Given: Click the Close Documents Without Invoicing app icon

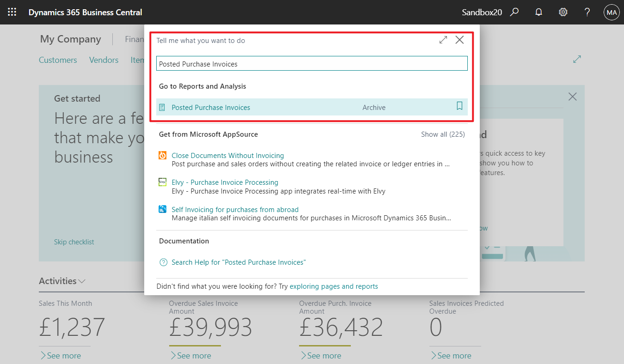Looking at the screenshot, I should [162, 155].
